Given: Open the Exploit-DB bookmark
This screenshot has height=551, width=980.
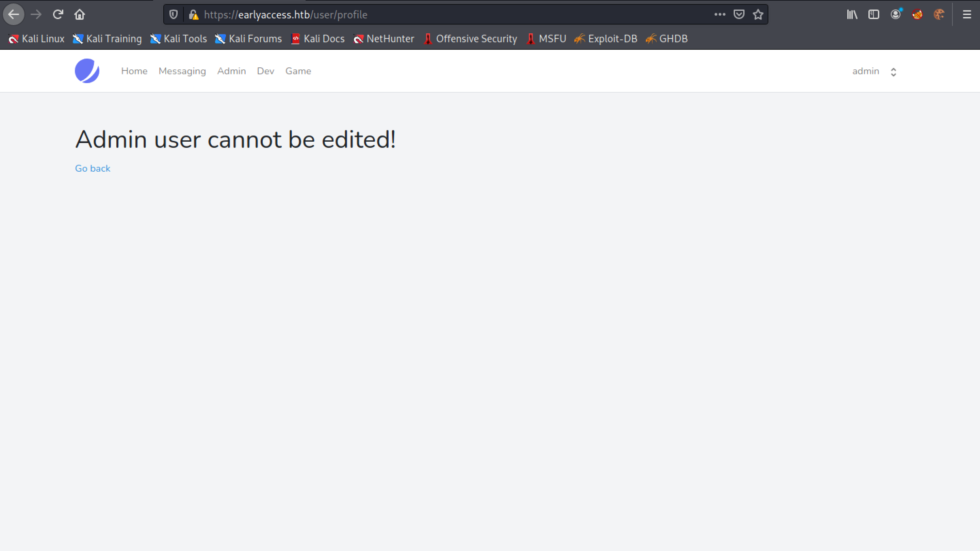Looking at the screenshot, I should [x=606, y=39].
